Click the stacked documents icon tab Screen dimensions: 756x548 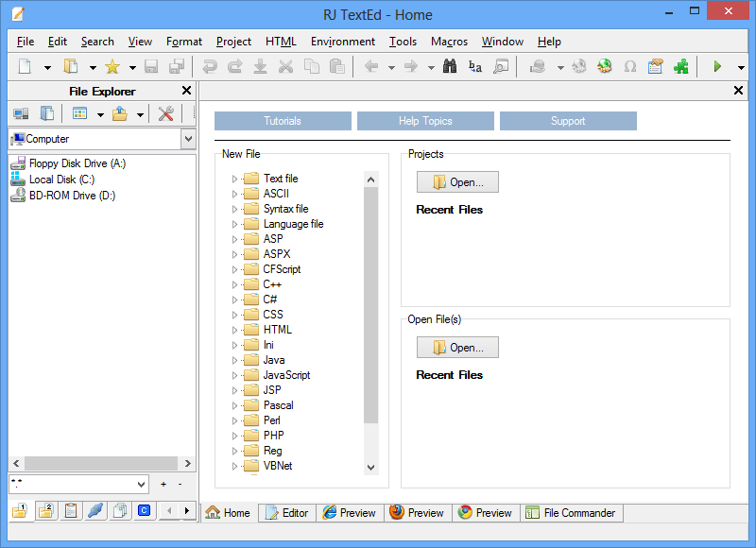click(x=120, y=510)
